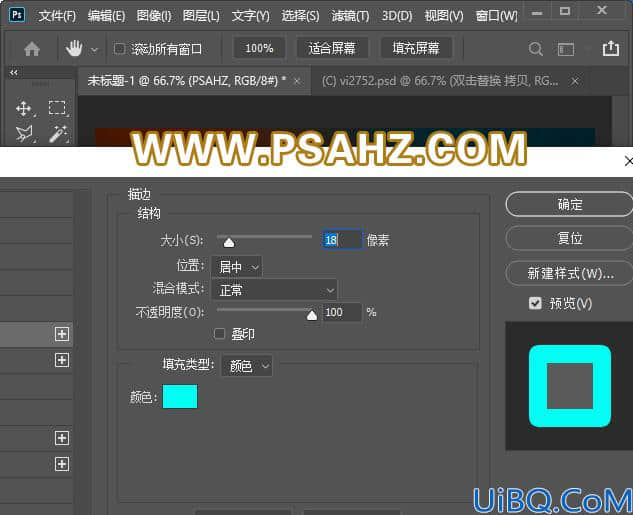Toggle the 叠印 overprint checkbox

(219, 334)
